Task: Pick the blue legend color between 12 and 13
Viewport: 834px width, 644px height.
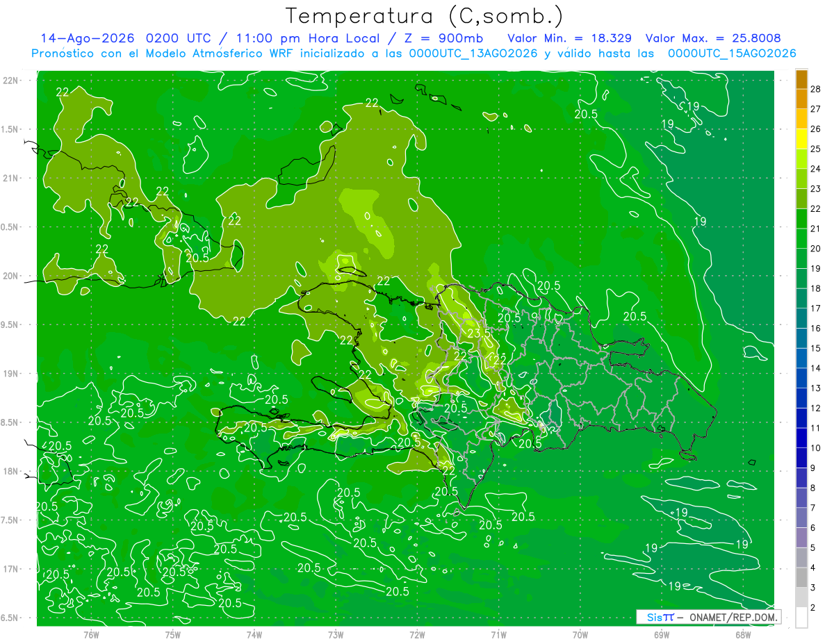Action: tap(801, 398)
